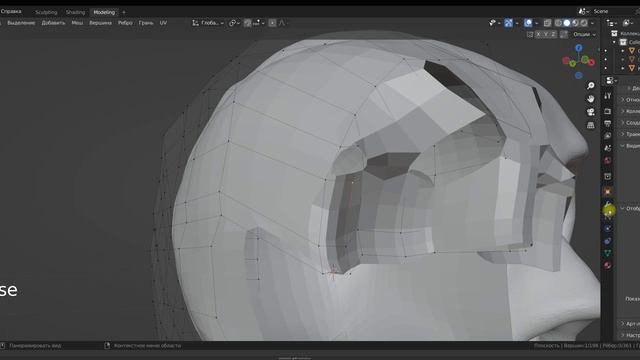Open proportional editing falloff curve
The width and height of the screenshot is (640, 360).
(282, 23)
